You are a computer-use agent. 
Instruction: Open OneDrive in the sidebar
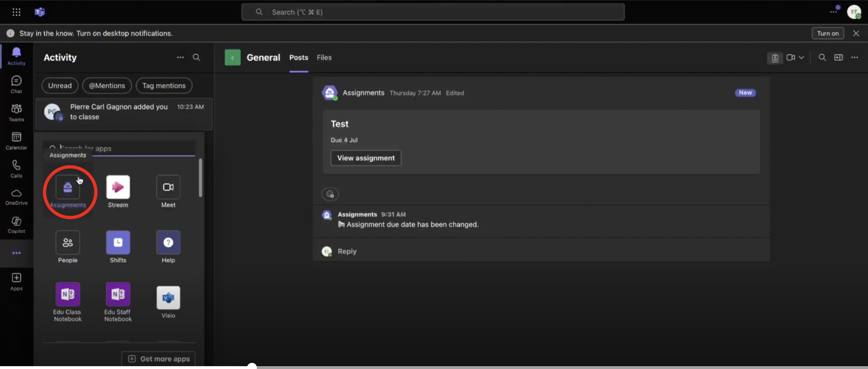(16, 197)
